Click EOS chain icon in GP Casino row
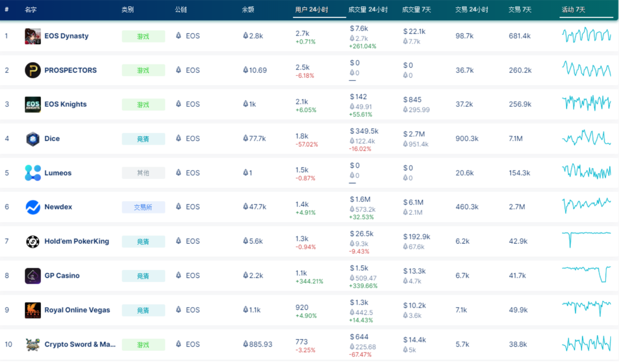619x364 pixels. [178, 275]
